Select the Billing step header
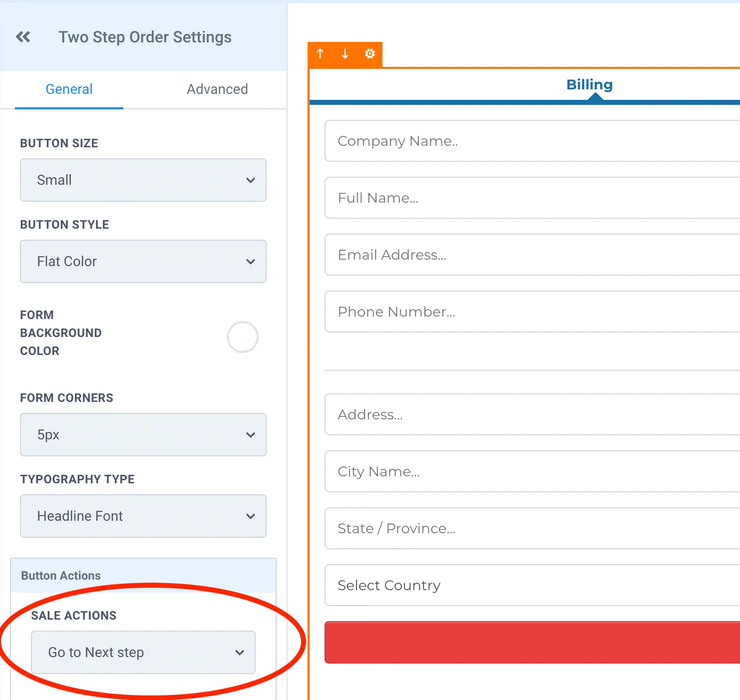740x700 pixels. (589, 84)
